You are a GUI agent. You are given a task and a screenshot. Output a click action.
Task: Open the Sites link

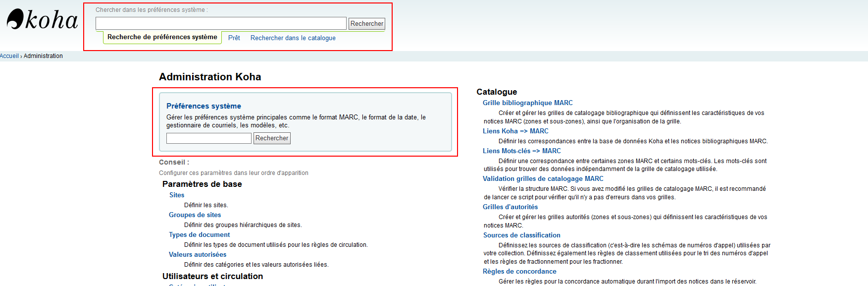(x=177, y=195)
